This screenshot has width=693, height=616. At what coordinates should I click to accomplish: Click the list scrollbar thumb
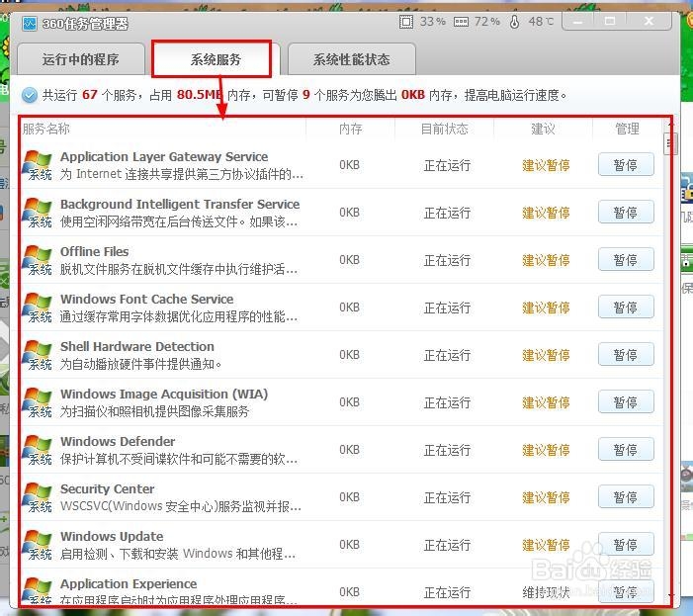point(668,143)
